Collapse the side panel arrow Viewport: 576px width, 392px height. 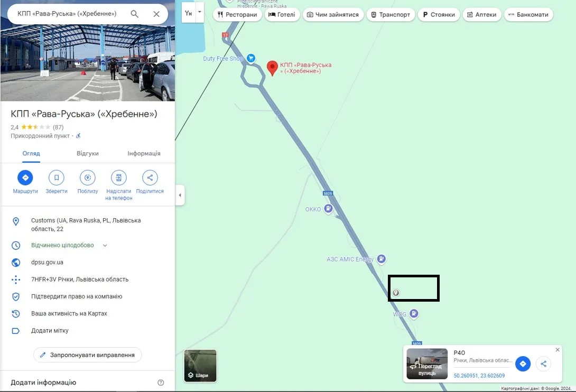coord(180,195)
